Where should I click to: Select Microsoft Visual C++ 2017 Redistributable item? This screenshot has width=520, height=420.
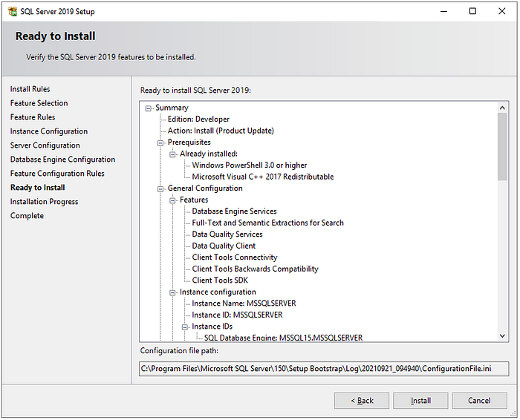tap(263, 177)
